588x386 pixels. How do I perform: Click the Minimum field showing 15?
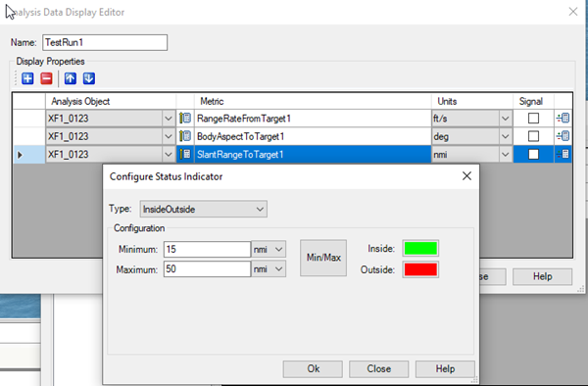[x=207, y=249]
